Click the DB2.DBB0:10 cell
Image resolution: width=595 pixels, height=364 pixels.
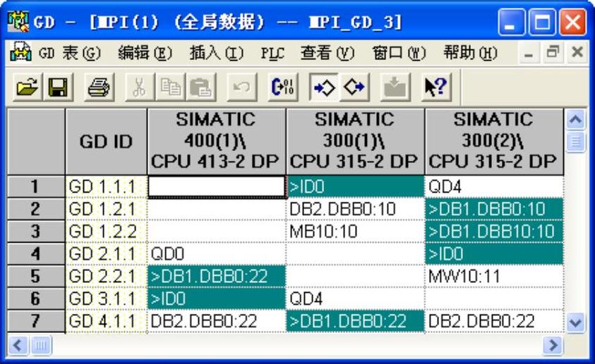click(355, 209)
